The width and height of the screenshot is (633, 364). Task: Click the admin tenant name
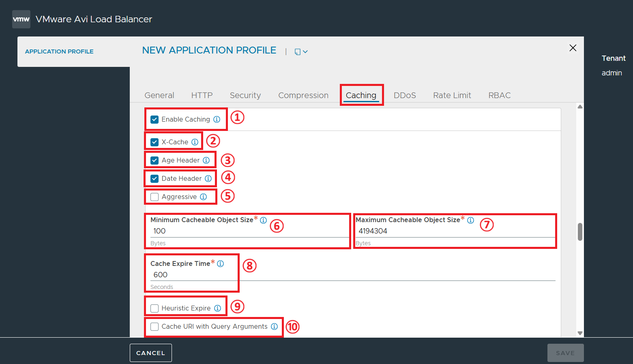tap(612, 73)
